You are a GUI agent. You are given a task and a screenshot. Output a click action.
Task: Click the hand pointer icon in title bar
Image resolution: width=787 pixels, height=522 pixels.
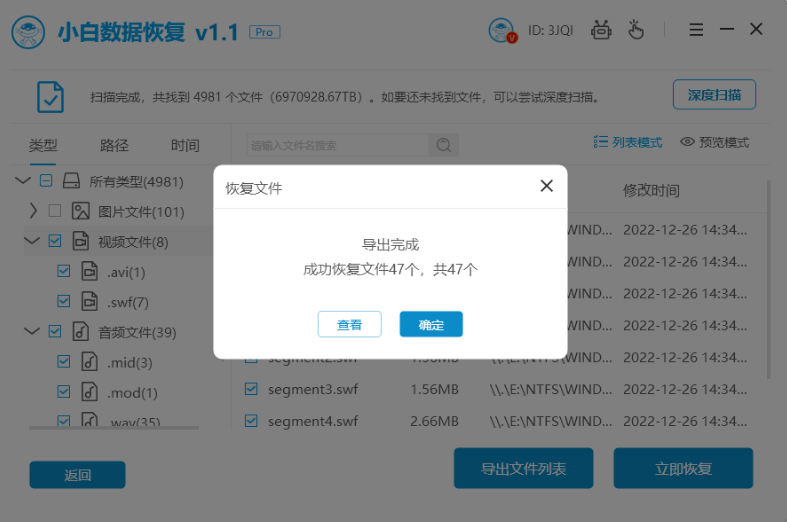point(635,31)
